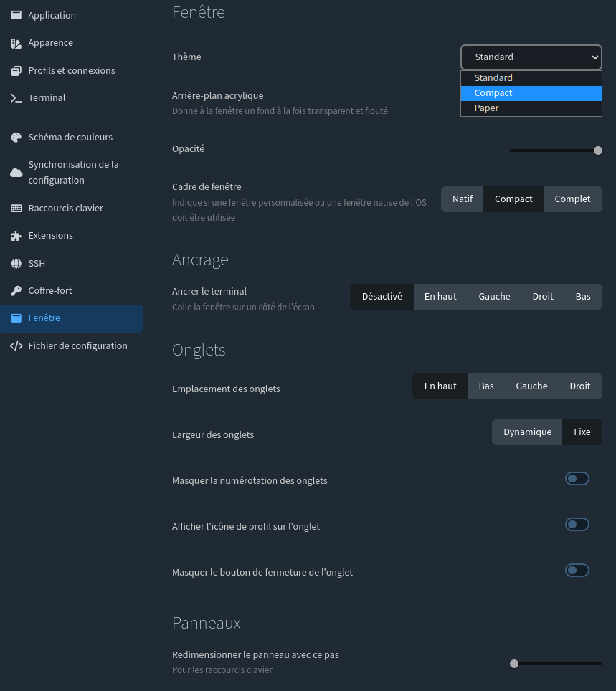The width and height of the screenshot is (616, 691).
Task: Dock the terminal to Gauche
Action: tap(494, 297)
